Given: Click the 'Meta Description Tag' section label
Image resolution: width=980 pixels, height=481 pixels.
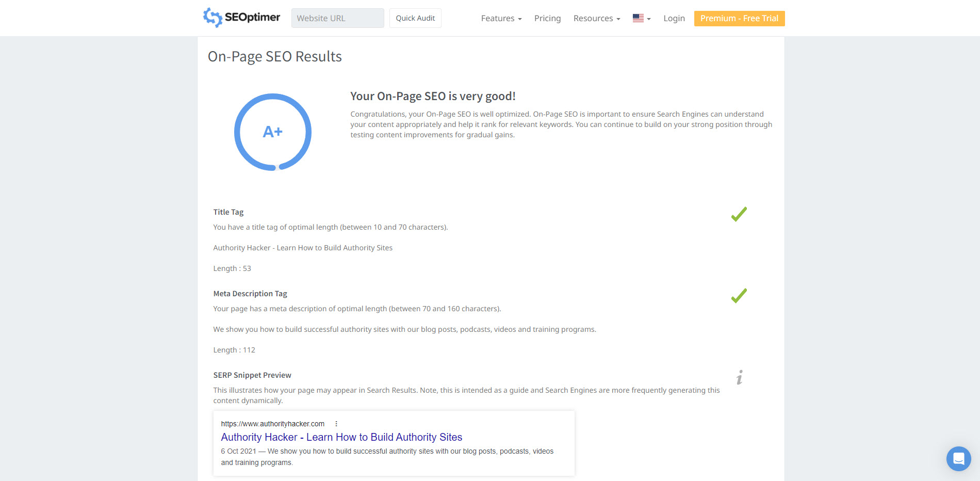Looking at the screenshot, I should pyautogui.click(x=250, y=294).
